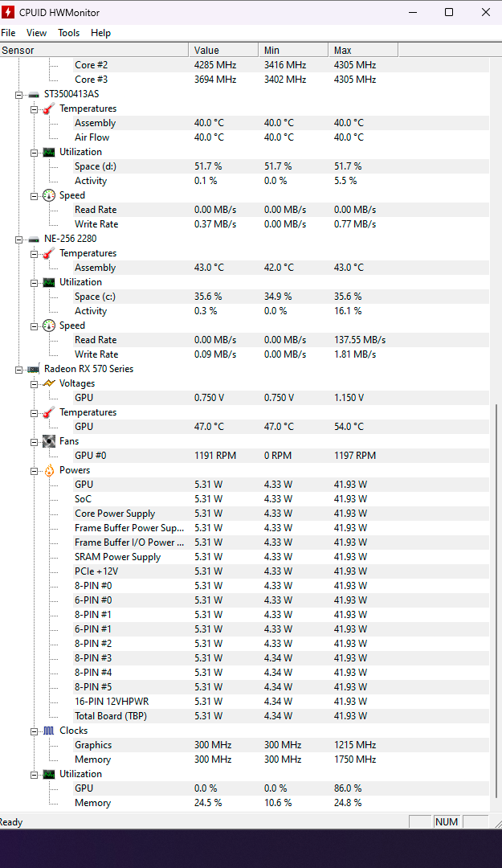Image resolution: width=502 pixels, height=868 pixels.
Task: Collapse the ST3500413AS drive node
Action: [18, 95]
